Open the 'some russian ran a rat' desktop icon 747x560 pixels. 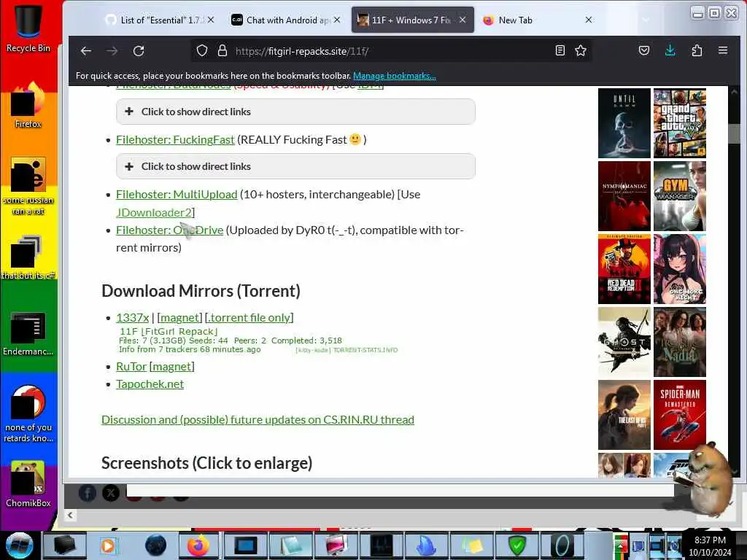(28, 187)
